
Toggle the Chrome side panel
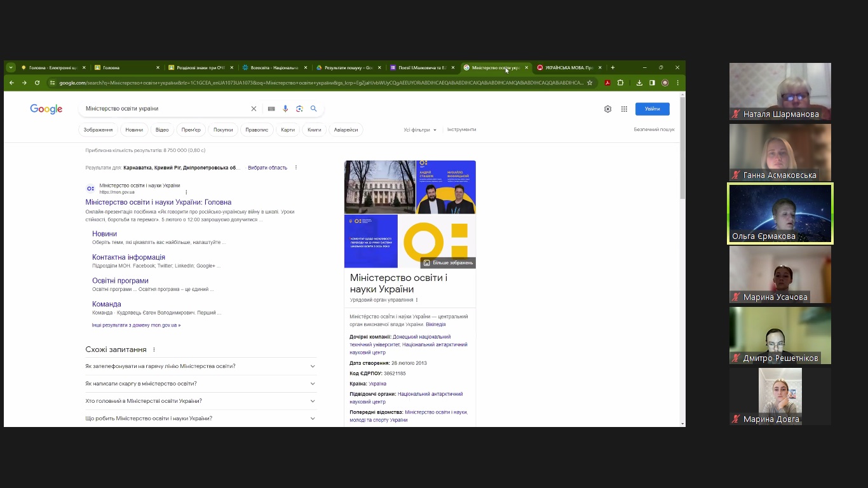[652, 83]
